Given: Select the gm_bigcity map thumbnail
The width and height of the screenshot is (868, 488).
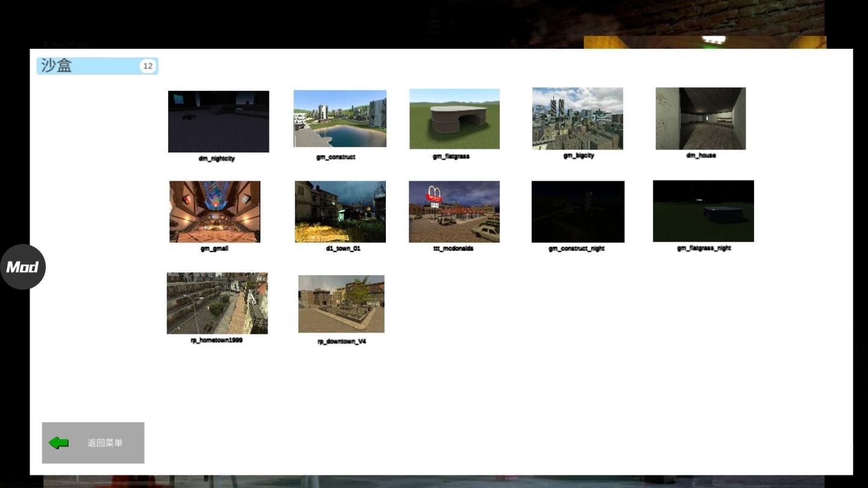Looking at the screenshot, I should pyautogui.click(x=577, y=119).
